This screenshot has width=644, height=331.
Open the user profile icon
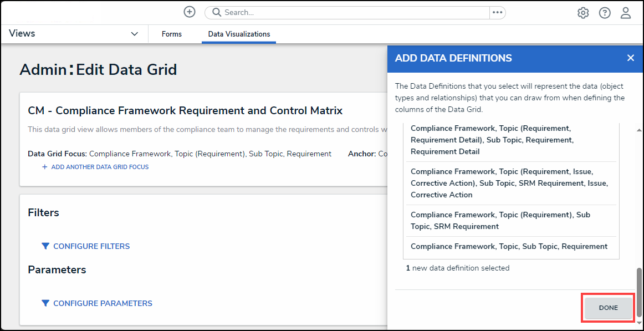626,13
